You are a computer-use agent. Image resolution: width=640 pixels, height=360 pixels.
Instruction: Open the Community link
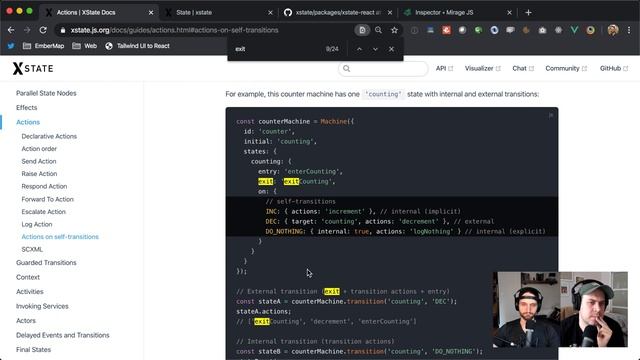click(x=566, y=69)
